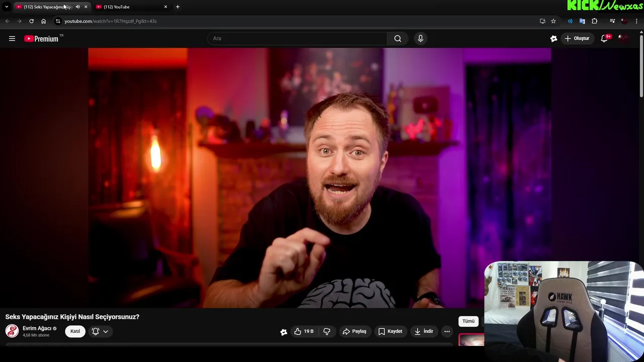
Task: Open Evrim Ağacı channel avatar
Action: 12,331
